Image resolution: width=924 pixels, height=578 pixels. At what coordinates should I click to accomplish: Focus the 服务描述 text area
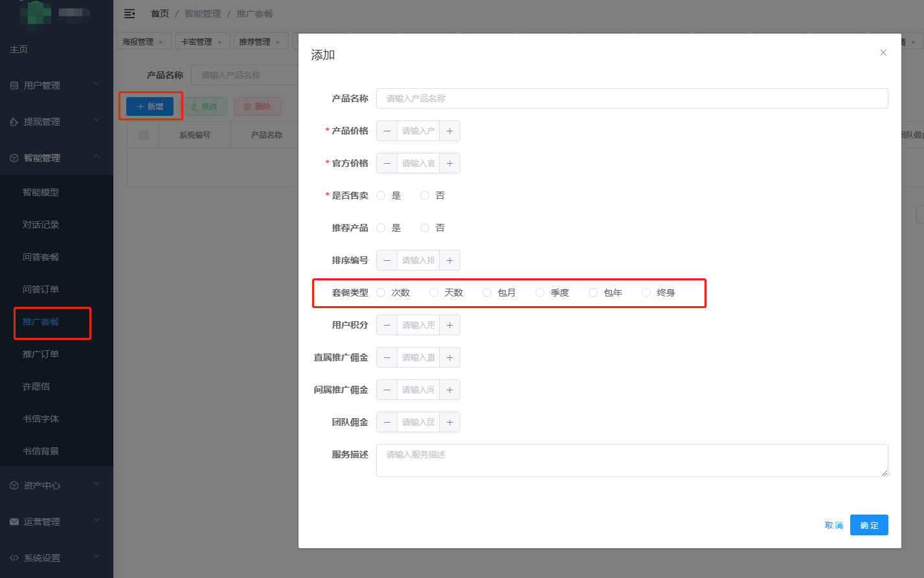(x=631, y=460)
